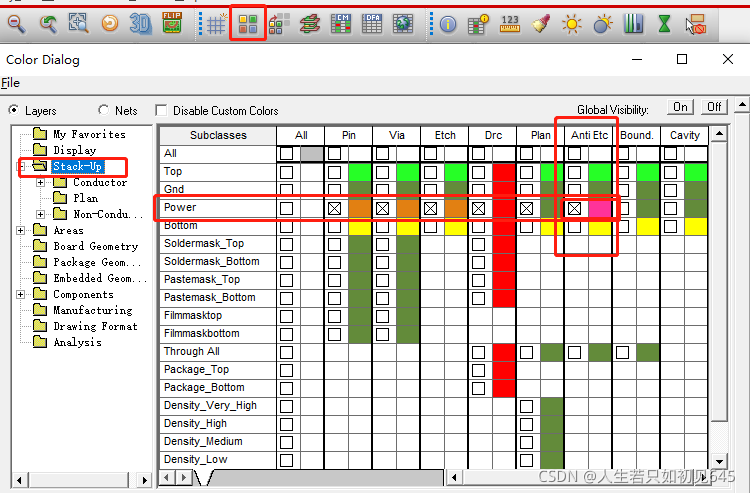This screenshot has height=493, width=750.
Task: Click the DFA toolbar icon
Action: tap(371, 23)
